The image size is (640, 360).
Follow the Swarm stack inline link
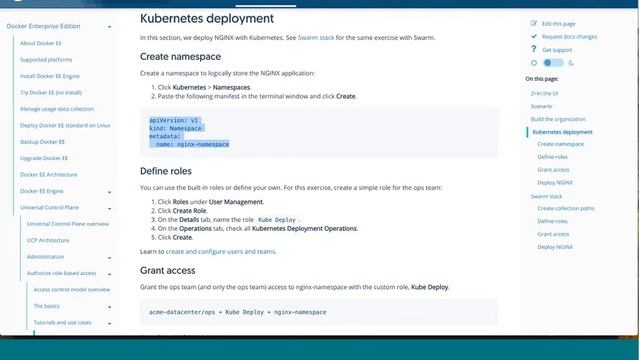point(316,38)
